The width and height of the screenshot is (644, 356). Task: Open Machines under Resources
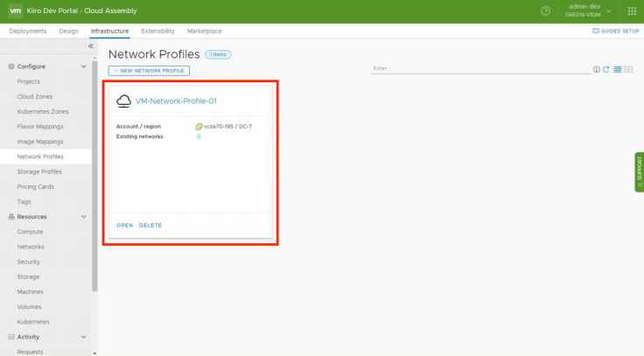[30, 292]
